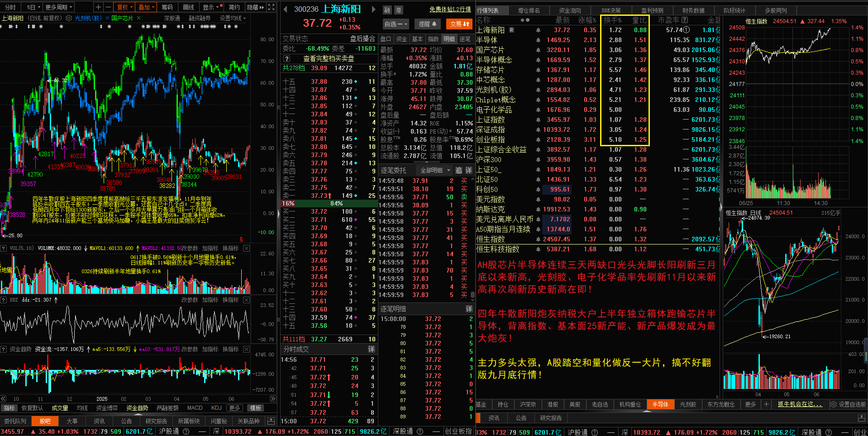Click the help question icon beside 查看完整档买卖盘

(286, 59)
